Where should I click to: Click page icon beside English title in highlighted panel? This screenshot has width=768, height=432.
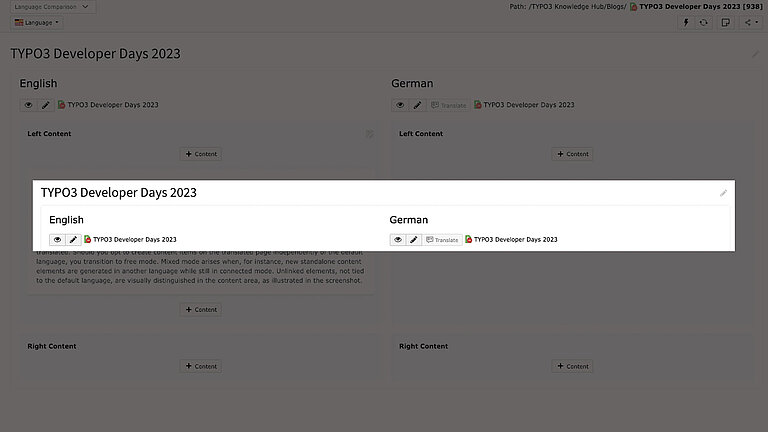88,240
